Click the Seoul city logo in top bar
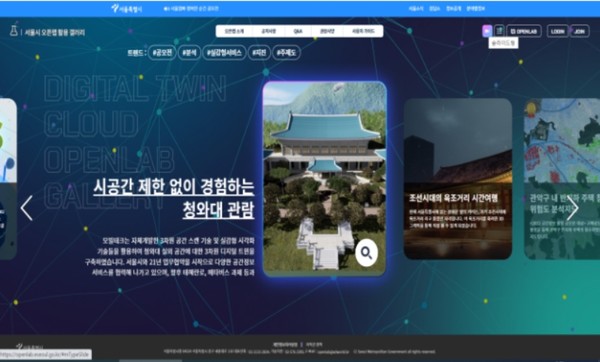This screenshot has width=600, height=362. [127, 8]
